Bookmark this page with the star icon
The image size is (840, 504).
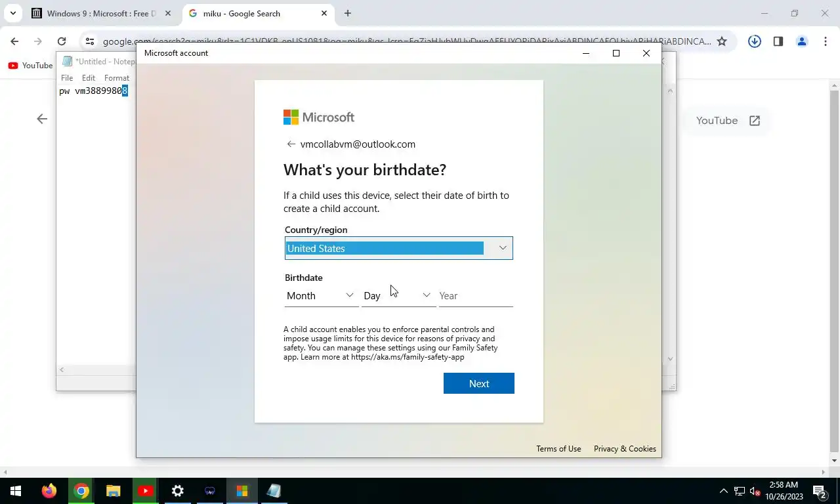[x=722, y=41]
